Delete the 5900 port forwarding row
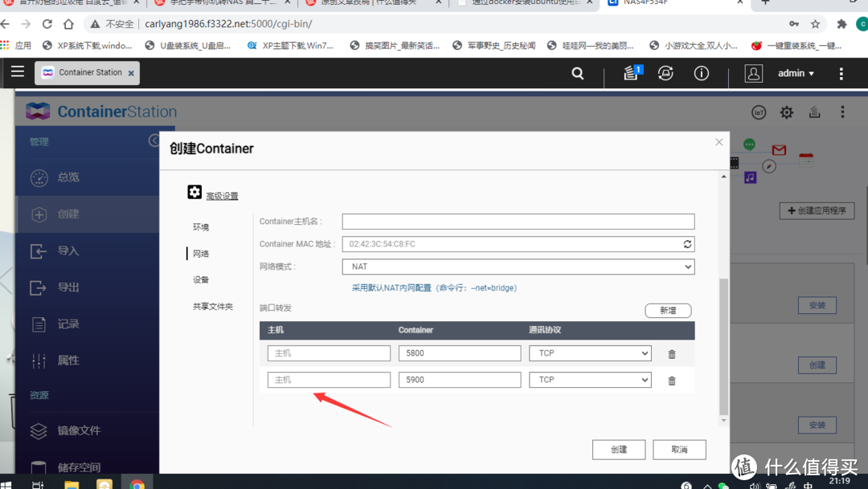This screenshot has width=868, height=489. (671, 381)
